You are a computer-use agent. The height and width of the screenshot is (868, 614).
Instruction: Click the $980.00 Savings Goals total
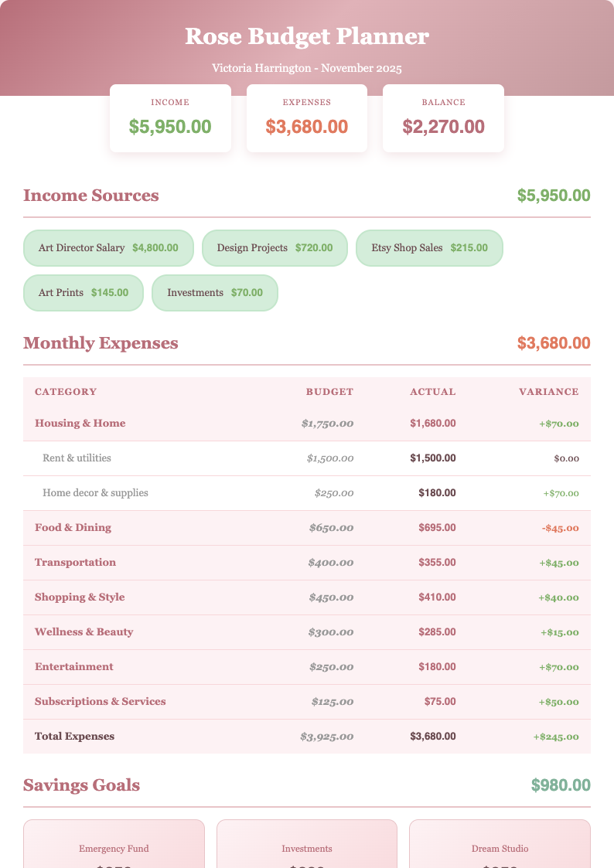561,785
